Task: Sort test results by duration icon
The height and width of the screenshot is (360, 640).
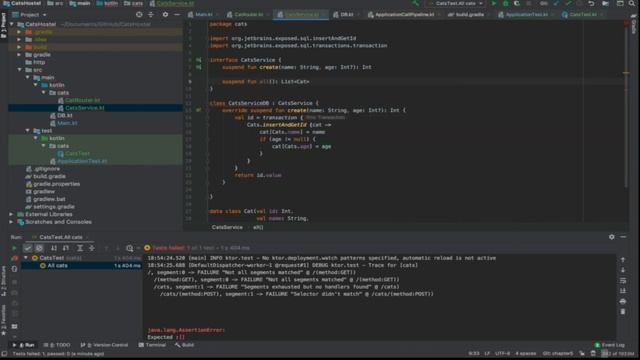Action: tap(65, 248)
